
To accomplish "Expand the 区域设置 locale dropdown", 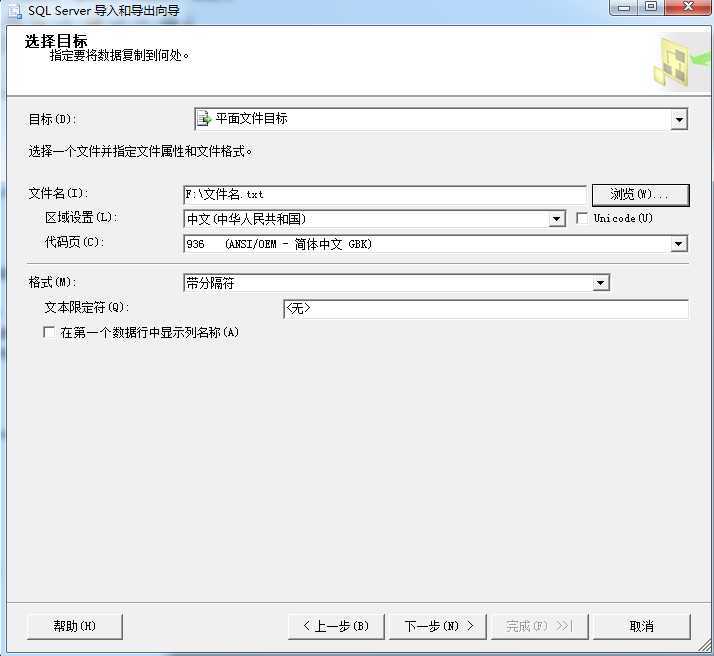I will (557, 219).
